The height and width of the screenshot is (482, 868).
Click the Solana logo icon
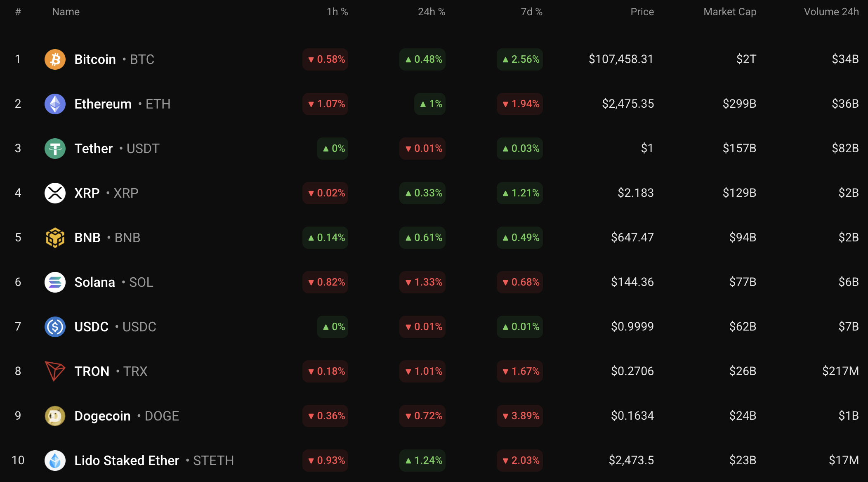coord(55,282)
